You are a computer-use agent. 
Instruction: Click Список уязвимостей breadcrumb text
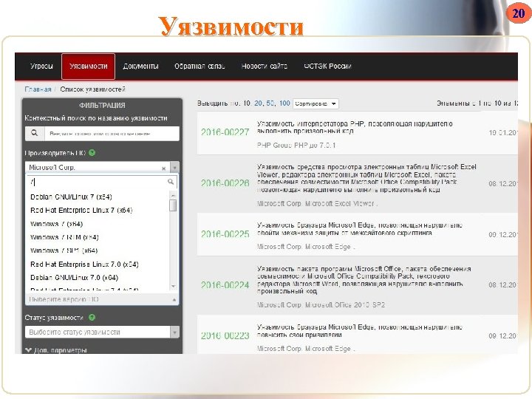[x=92, y=89]
